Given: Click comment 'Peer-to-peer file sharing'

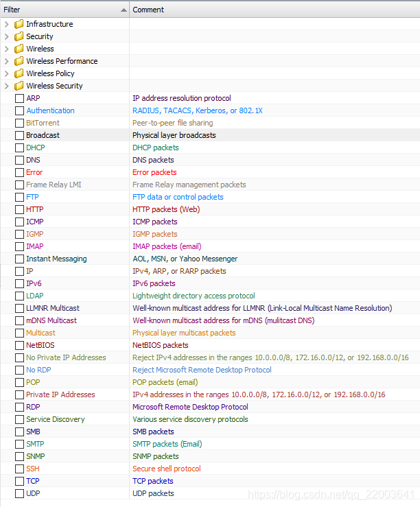Looking at the screenshot, I should pyautogui.click(x=173, y=123).
